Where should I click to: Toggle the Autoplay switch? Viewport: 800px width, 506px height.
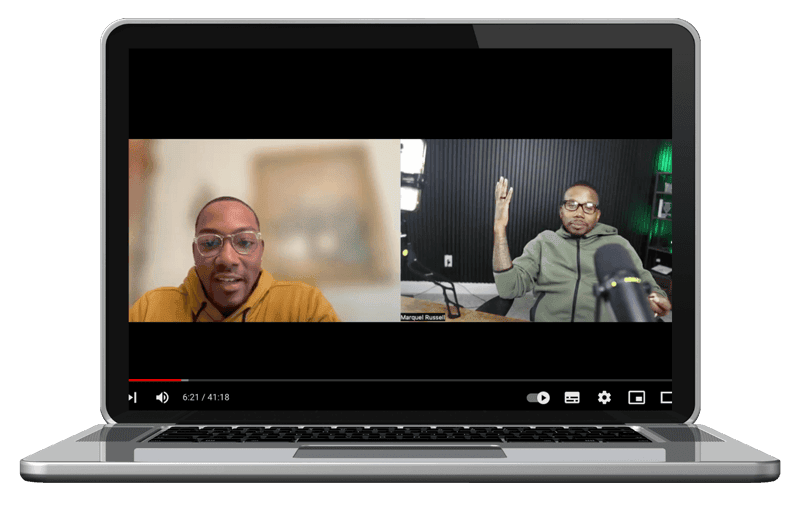point(539,397)
